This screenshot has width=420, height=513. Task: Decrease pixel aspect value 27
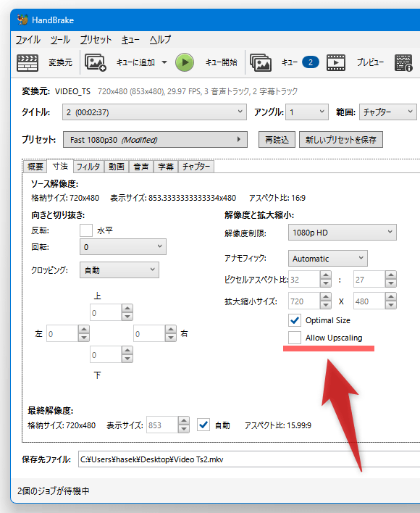click(x=391, y=283)
